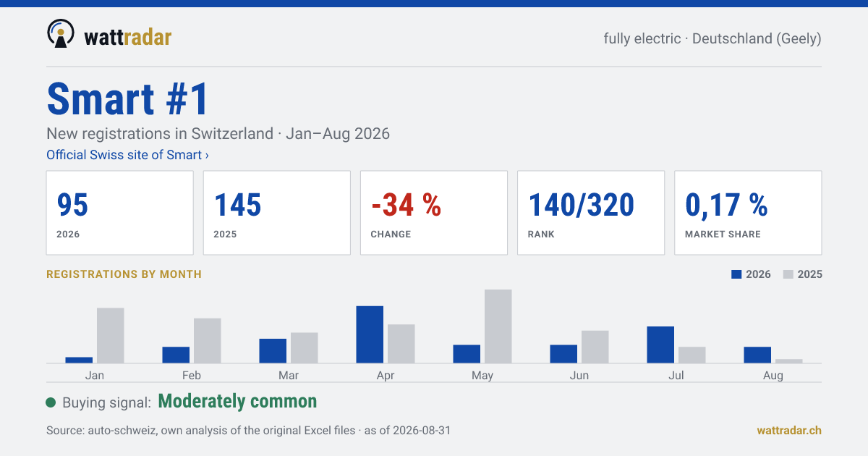Click the Aug axis label
This screenshot has height=456, width=868.
tap(773, 376)
